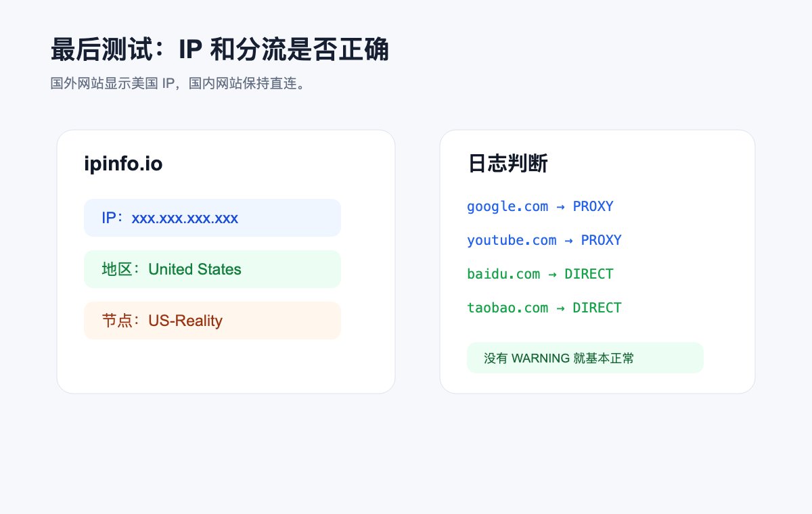This screenshot has width=812, height=514.
Task: Select the 节点: US-Reality row
Action: (x=212, y=321)
